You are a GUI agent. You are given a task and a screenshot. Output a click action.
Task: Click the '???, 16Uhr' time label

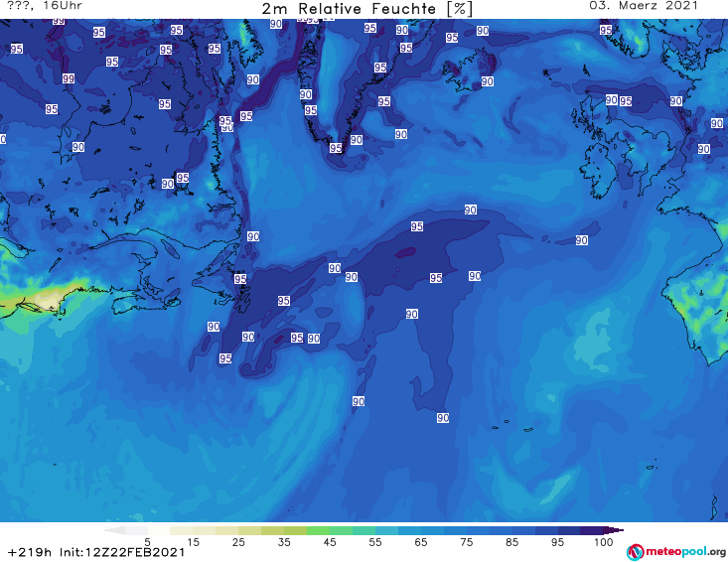tap(45, 6)
